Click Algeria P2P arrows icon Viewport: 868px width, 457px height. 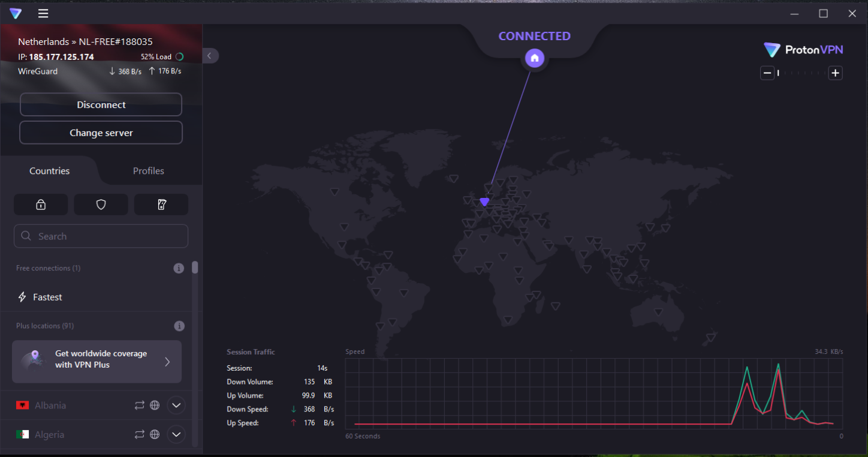coord(140,434)
